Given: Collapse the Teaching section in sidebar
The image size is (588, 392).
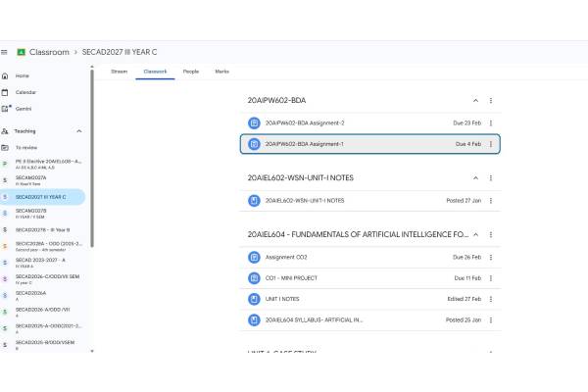Looking at the screenshot, I should 79,130.
